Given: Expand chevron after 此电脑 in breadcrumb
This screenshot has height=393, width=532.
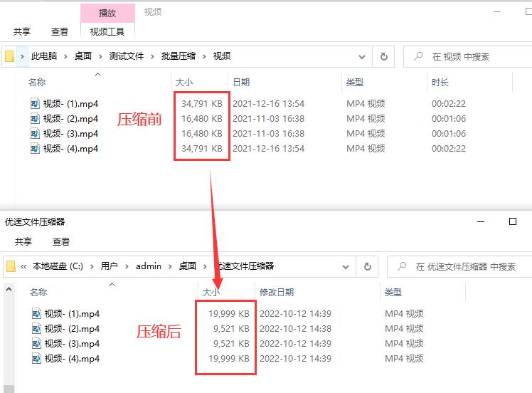Looking at the screenshot, I should 65,56.
